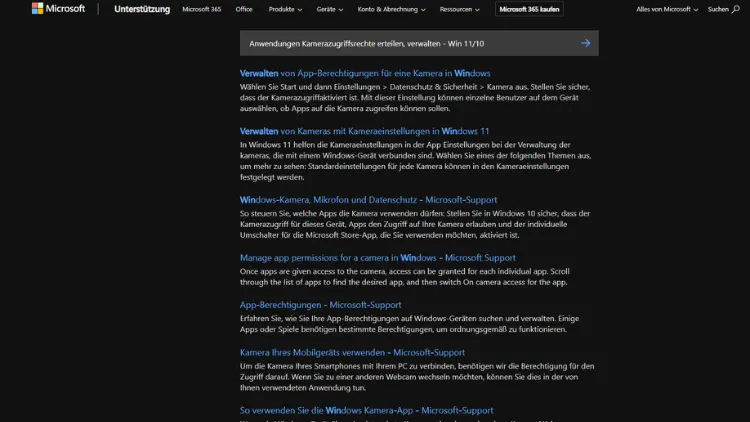Select Office in the navigation bar

(x=244, y=9)
